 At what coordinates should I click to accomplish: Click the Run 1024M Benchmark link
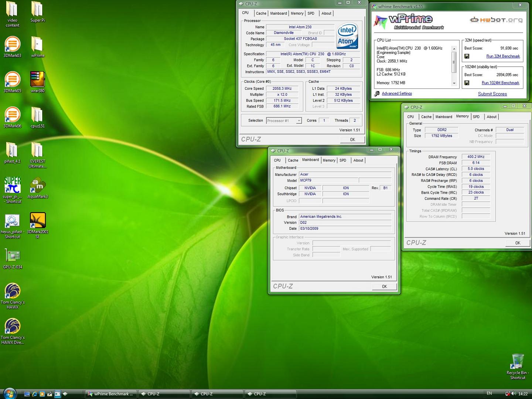[500, 83]
